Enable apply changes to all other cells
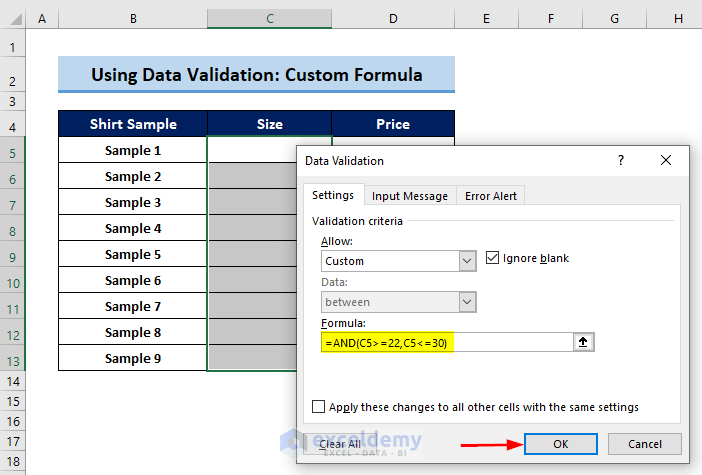 pos(319,407)
